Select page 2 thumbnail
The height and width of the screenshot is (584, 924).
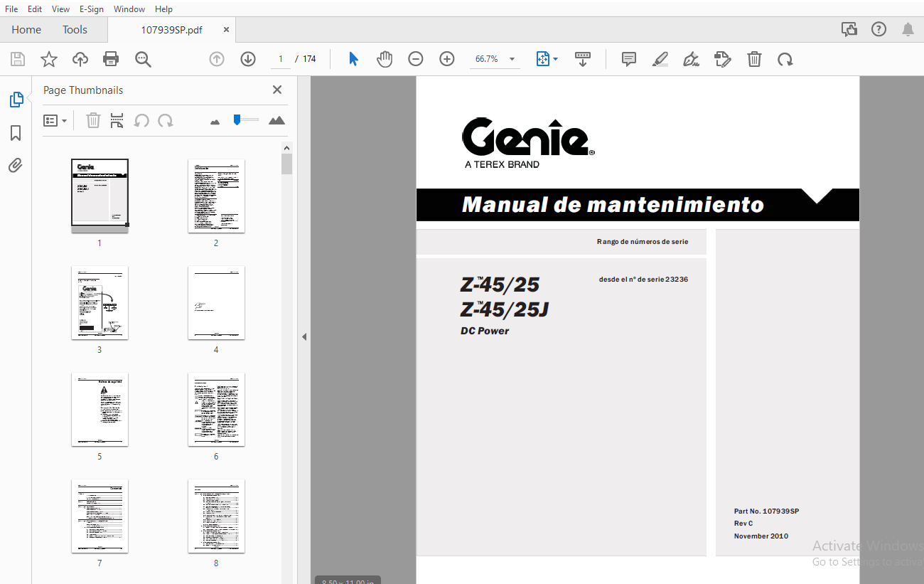[x=216, y=196]
